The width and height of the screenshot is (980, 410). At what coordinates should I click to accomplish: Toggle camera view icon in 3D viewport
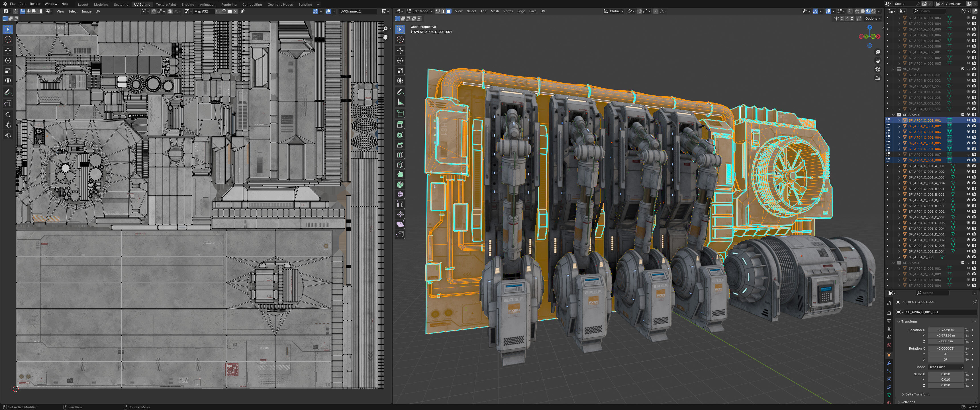point(878,69)
